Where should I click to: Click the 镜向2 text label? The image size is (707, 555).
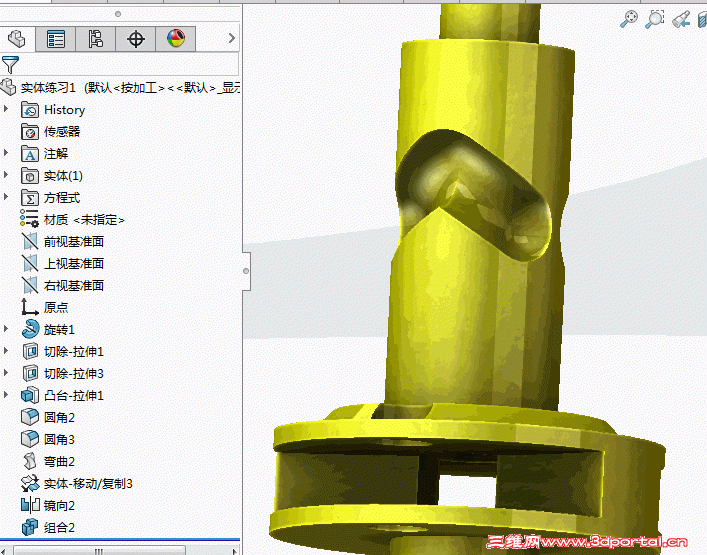click(59, 505)
